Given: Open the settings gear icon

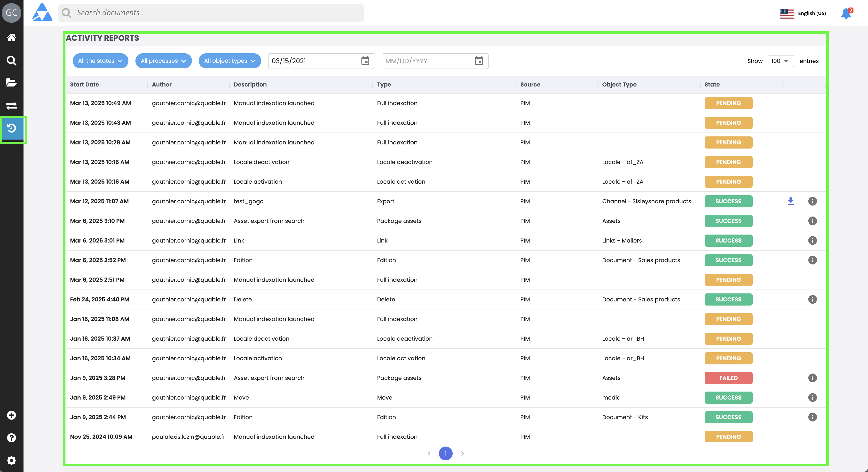Looking at the screenshot, I should pyautogui.click(x=11, y=460).
